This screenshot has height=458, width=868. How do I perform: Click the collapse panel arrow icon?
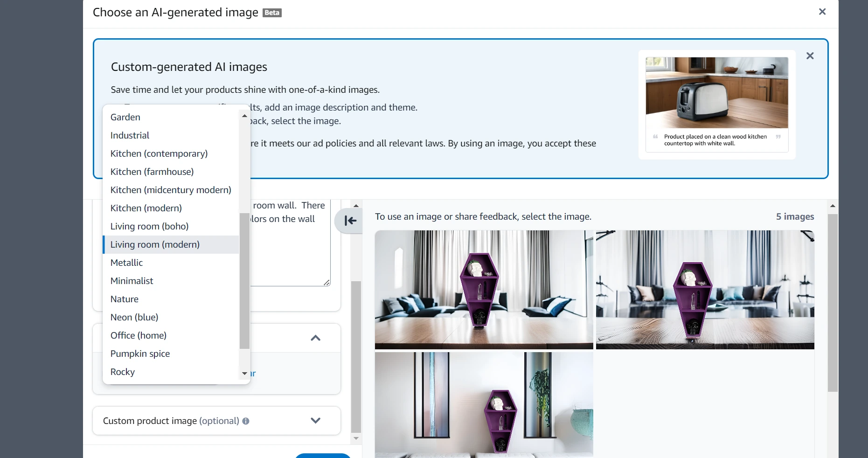[x=350, y=221]
